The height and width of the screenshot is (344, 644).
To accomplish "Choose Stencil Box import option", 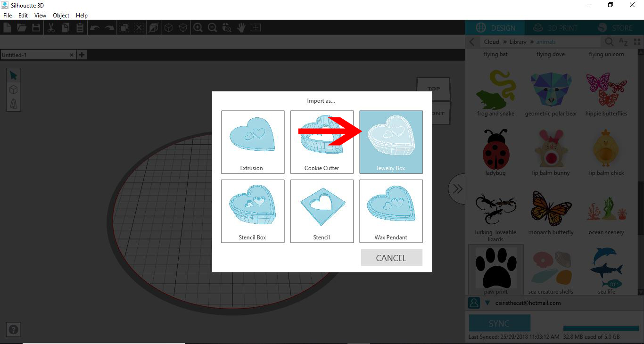I will [x=253, y=211].
